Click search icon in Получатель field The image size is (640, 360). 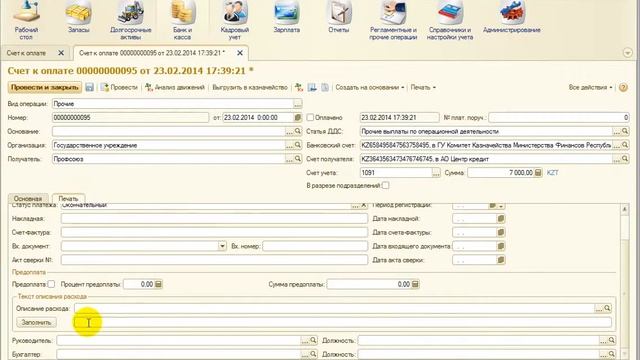pyautogui.click(x=298, y=159)
